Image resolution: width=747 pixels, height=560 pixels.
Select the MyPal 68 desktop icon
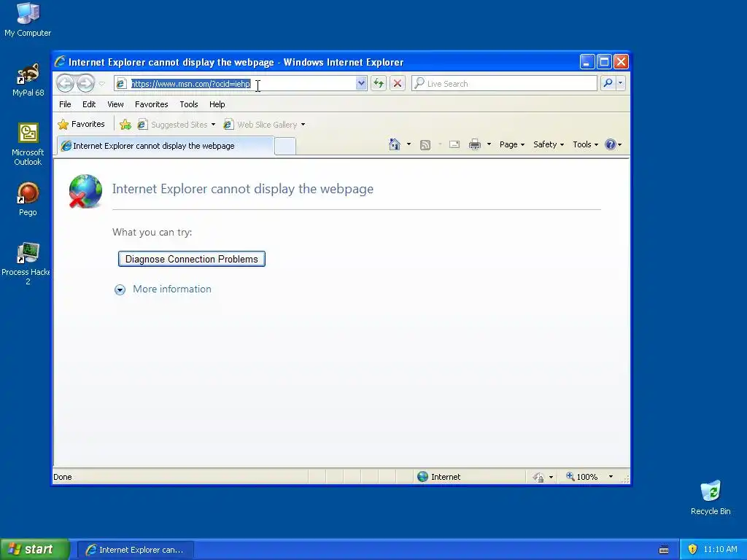click(x=28, y=80)
